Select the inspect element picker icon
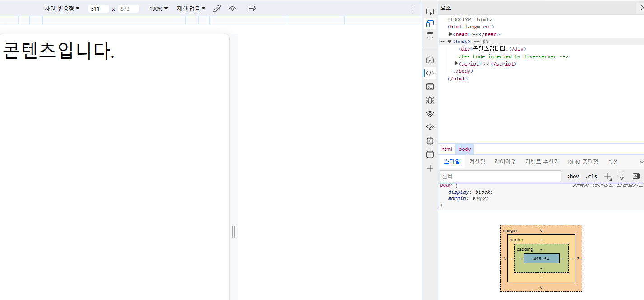The height and width of the screenshot is (300, 644). [430, 12]
